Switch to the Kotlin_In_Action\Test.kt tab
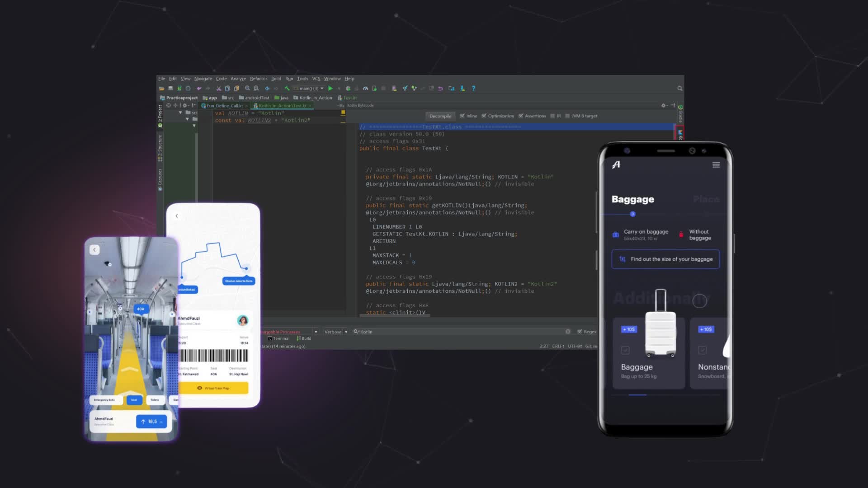This screenshot has width=868, height=488. pyautogui.click(x=283, y=106)
